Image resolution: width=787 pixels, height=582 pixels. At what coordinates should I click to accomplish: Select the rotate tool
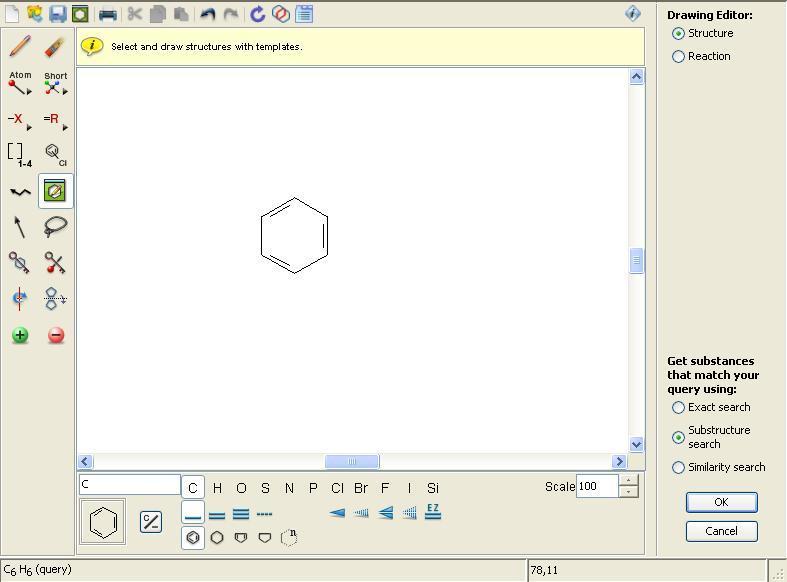click(19, 299)
